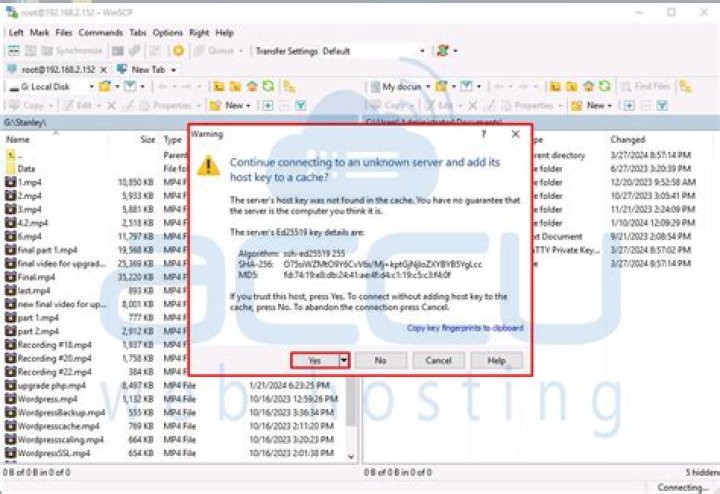Expand the session reconnect icon dropdown arrow
Viewport: 720px width, 494px height.
(x=455, y=51)
